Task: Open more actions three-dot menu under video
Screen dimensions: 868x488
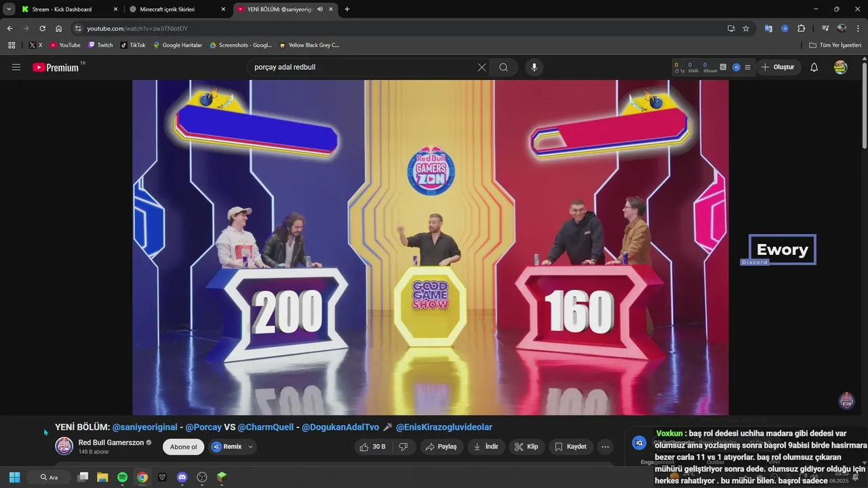Action: pos(605,447)
